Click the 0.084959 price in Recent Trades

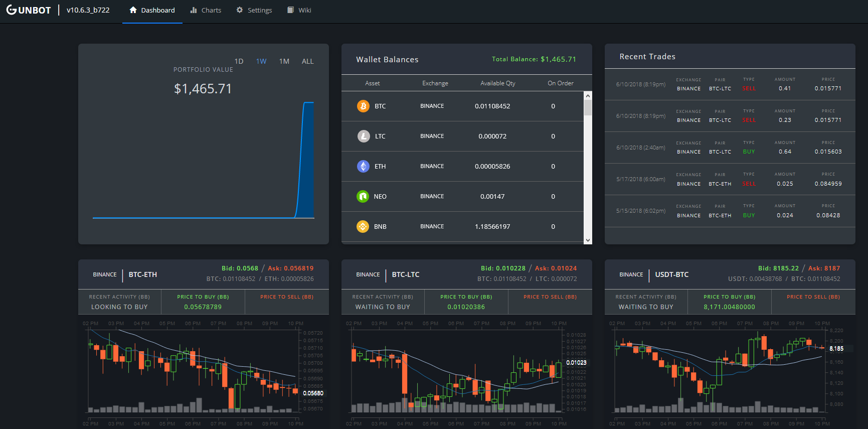click(x=828, y=184)
